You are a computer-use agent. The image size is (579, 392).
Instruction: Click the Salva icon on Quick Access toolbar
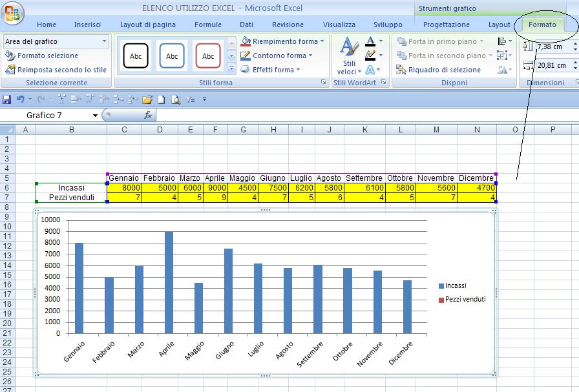6,99
